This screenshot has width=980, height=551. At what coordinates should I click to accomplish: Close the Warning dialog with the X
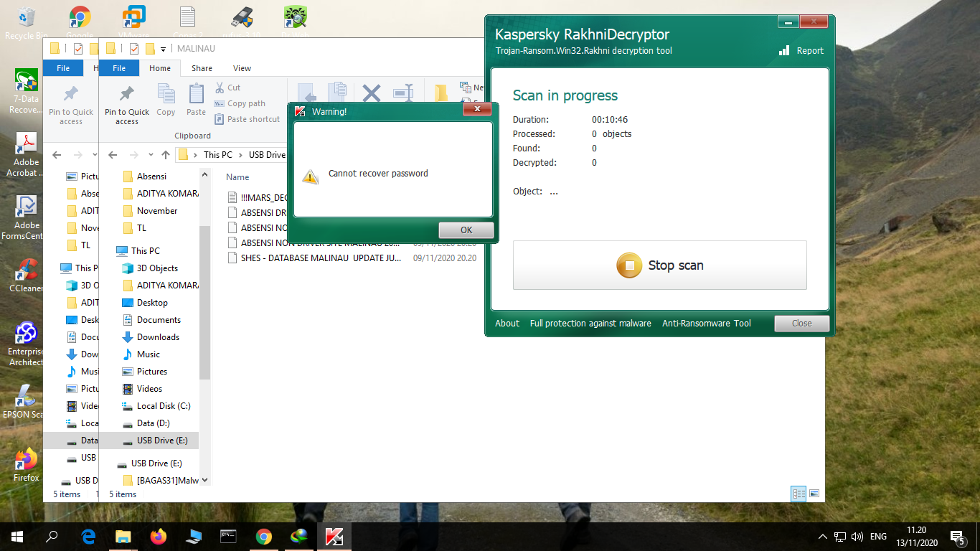tap(476, 110)
